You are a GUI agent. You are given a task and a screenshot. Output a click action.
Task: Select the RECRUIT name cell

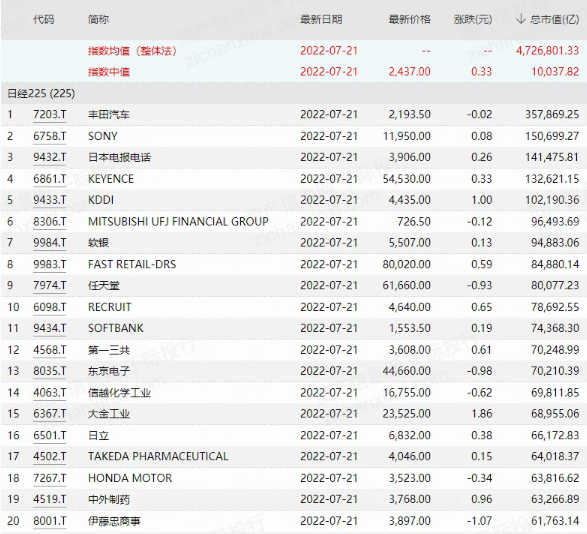[x=110, y=307]
